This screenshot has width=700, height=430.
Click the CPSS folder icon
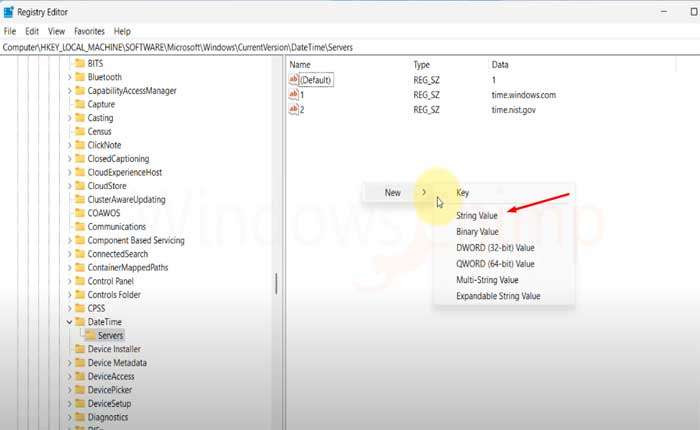tap(80, 309)
